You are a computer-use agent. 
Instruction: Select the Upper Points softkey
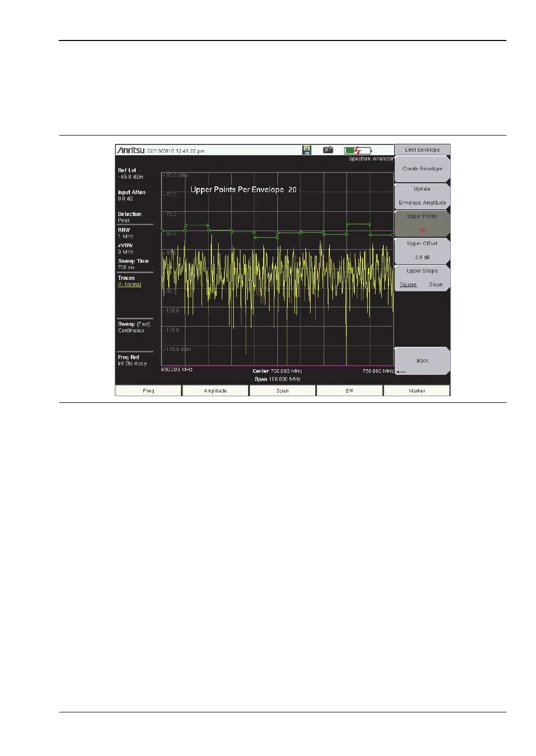tap(422, 223)
